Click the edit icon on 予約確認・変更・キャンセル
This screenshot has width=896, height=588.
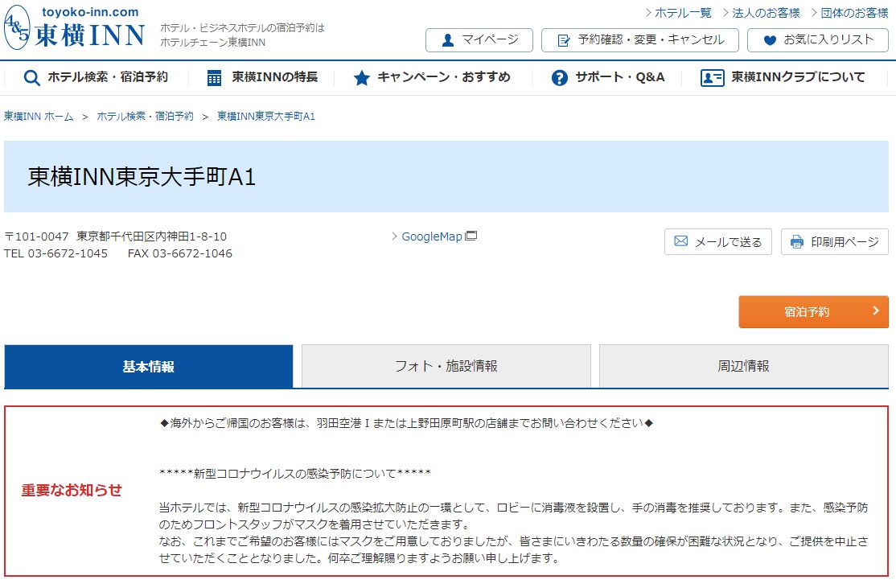(x=564, y=40)
